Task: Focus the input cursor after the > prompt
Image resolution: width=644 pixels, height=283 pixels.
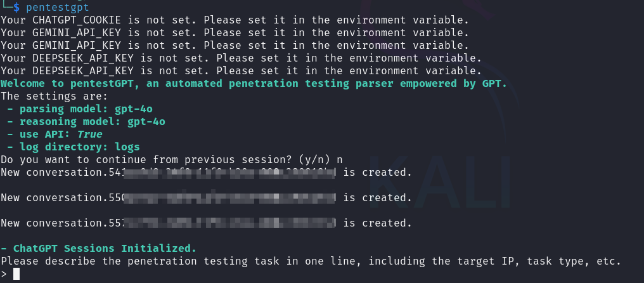Action: click(x=16, y=274)
